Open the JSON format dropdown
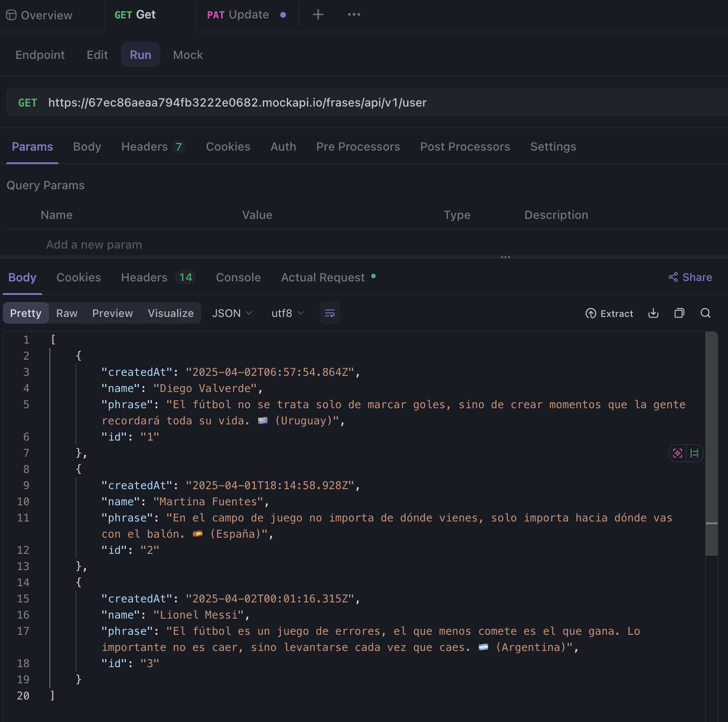This screenshot has width=728, height=722. [232, 313]
